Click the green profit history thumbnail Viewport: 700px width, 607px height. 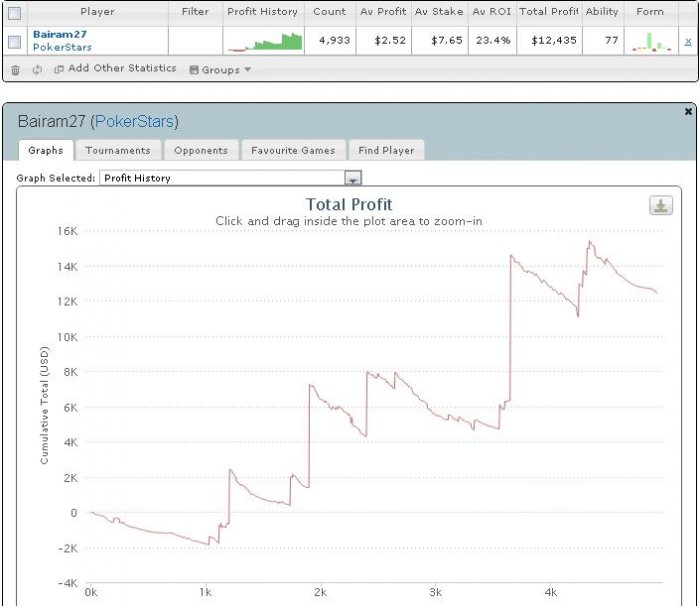[265, 42]
